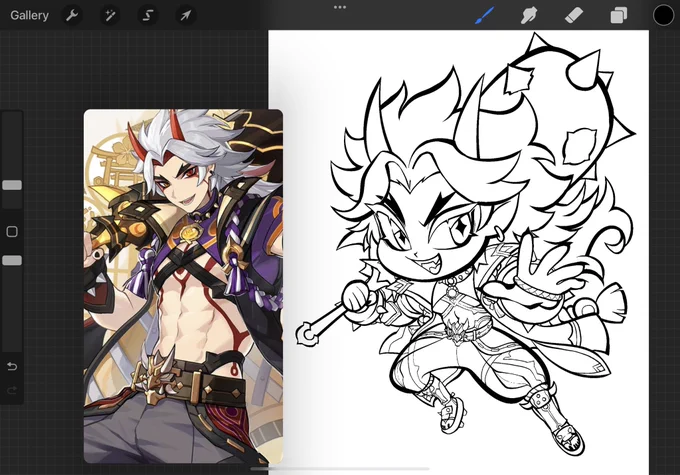Open the Actions wrench menu

pos(72,16)
